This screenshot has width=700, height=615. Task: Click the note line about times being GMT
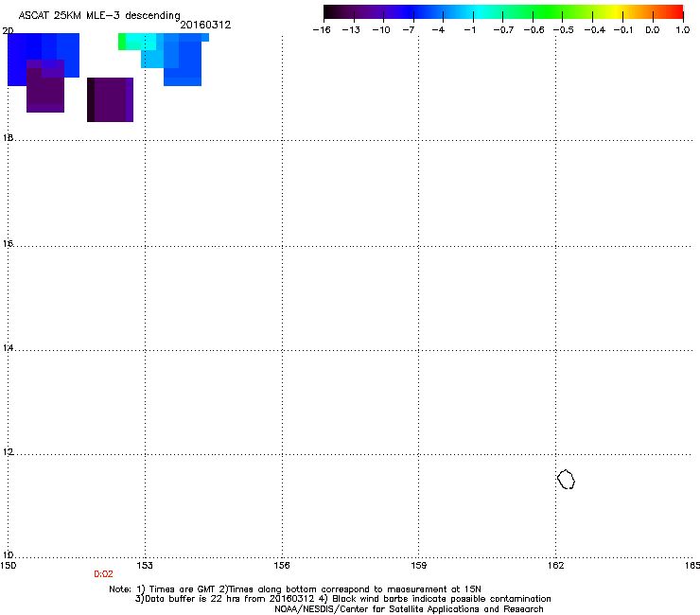click(x=295, y=589)
